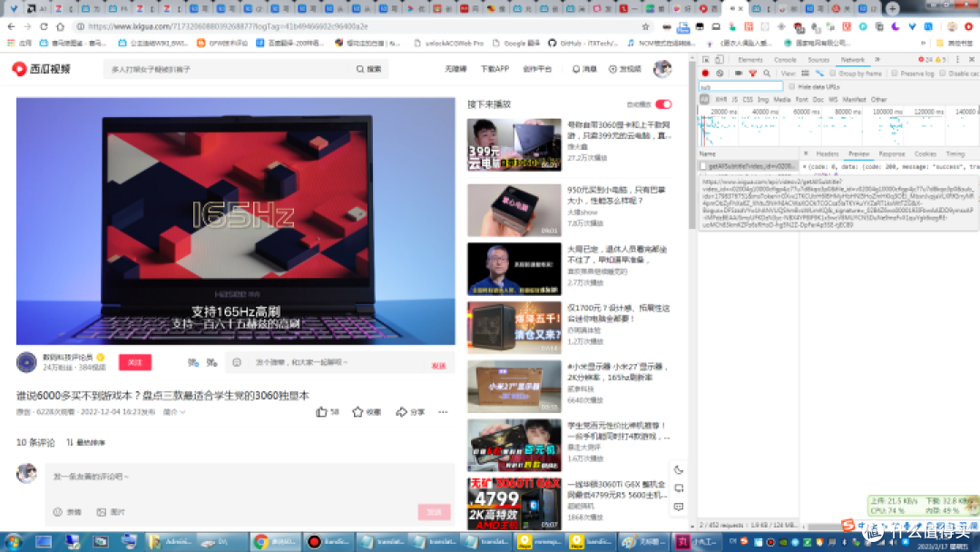Click the dark mode moon icon on page
980x552 pixels.
(679, 469)
